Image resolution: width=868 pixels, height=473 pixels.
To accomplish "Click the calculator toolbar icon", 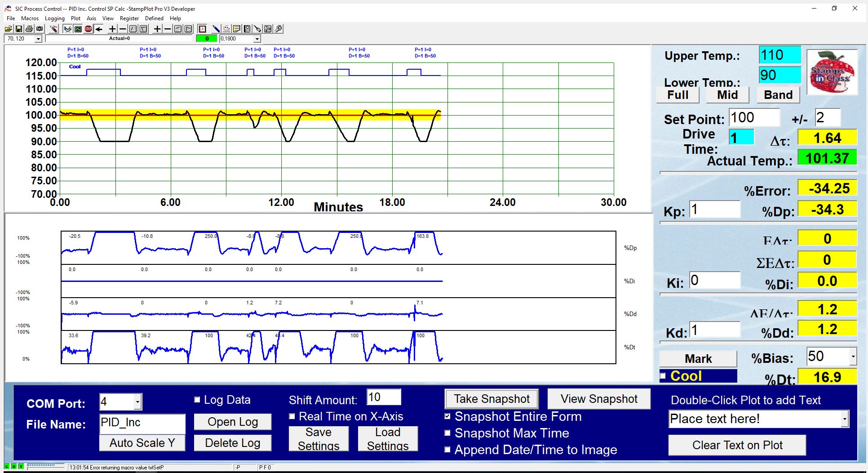I will pyautogui.click(x=247, y=29).
